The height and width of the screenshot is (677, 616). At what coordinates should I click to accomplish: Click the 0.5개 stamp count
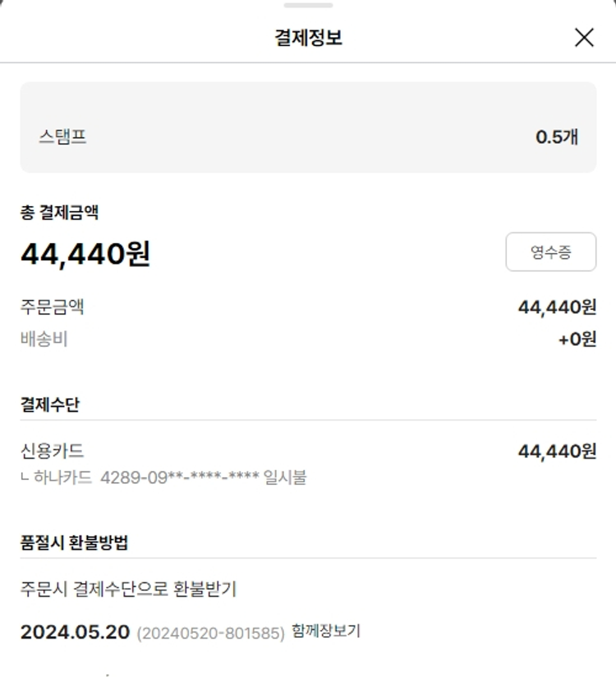(557, 137)
